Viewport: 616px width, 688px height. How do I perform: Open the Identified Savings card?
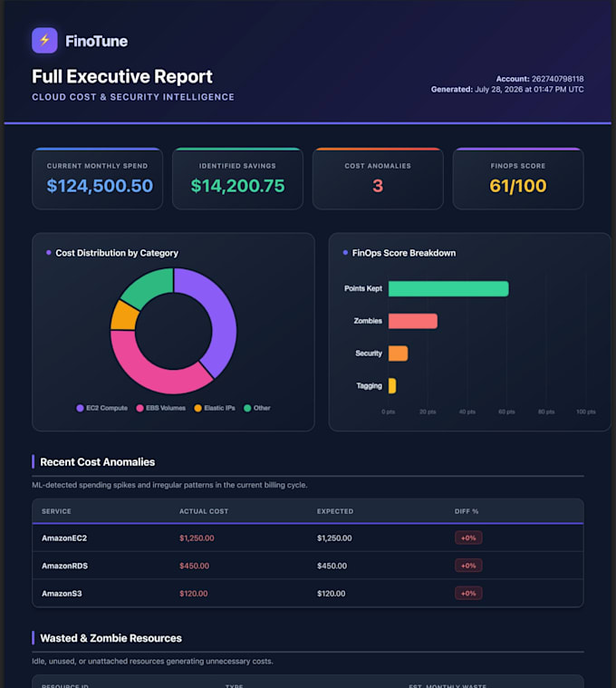click(237, 179)
